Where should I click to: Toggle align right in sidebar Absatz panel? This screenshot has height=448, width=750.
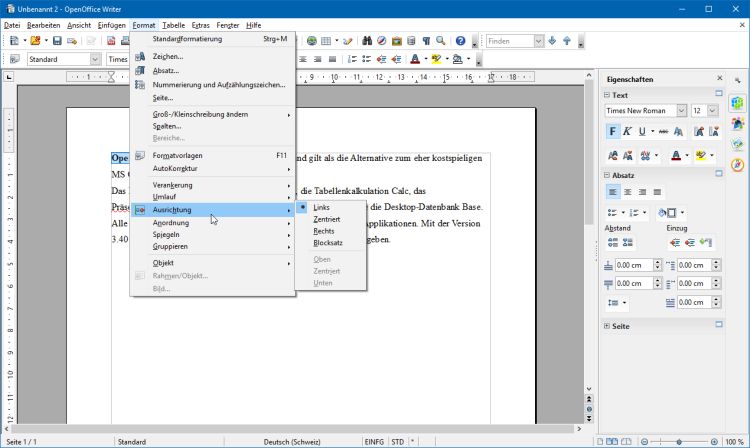tap(642, 192)
